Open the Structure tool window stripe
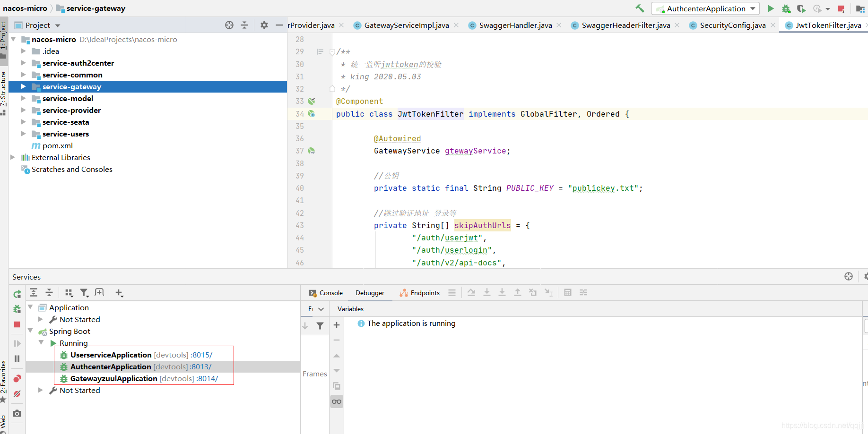 pos(4,93)
